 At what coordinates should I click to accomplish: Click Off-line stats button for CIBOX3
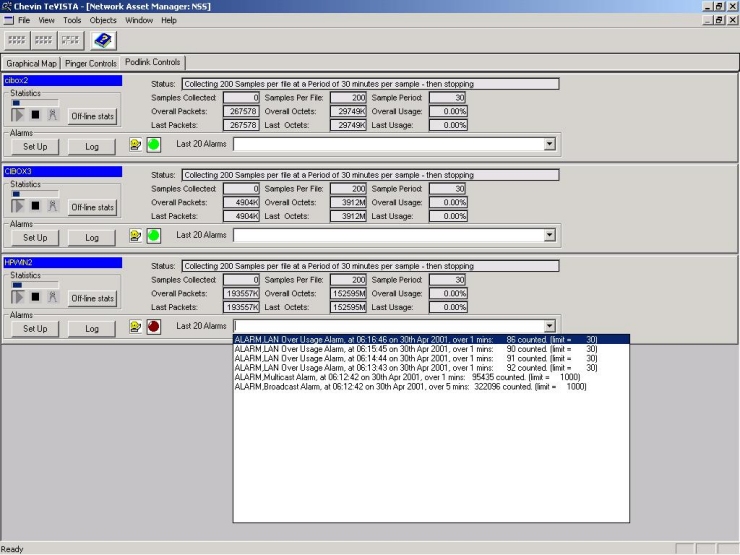pos(92,207)
